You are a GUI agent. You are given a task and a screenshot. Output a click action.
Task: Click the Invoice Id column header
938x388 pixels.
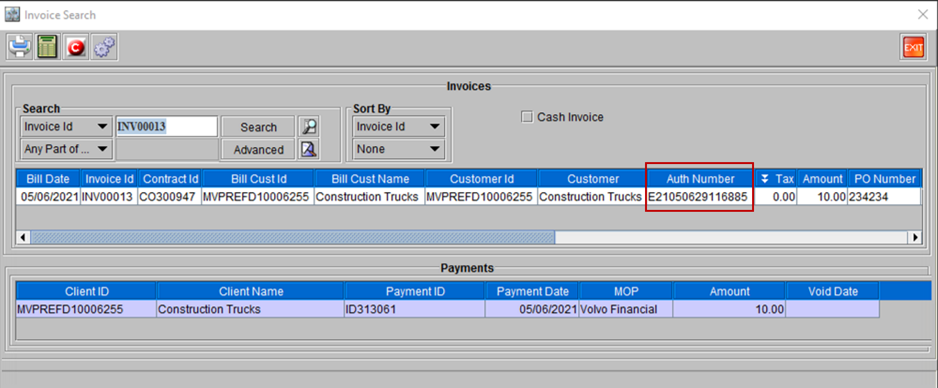click(x=109, y=179)
